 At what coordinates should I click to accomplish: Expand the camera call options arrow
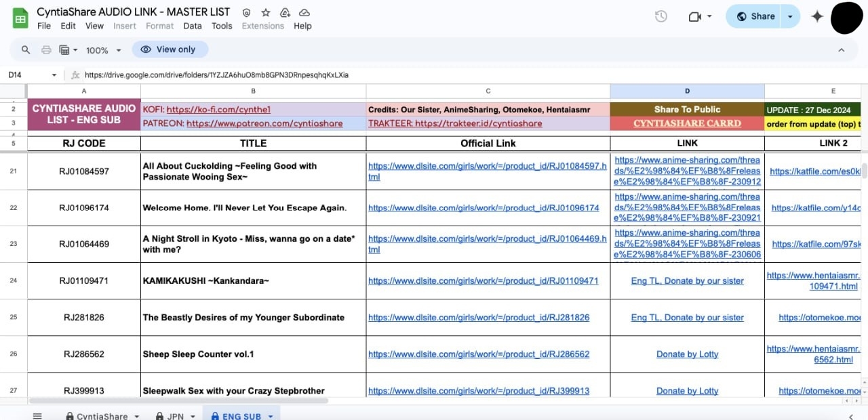[x=709, y=17]
